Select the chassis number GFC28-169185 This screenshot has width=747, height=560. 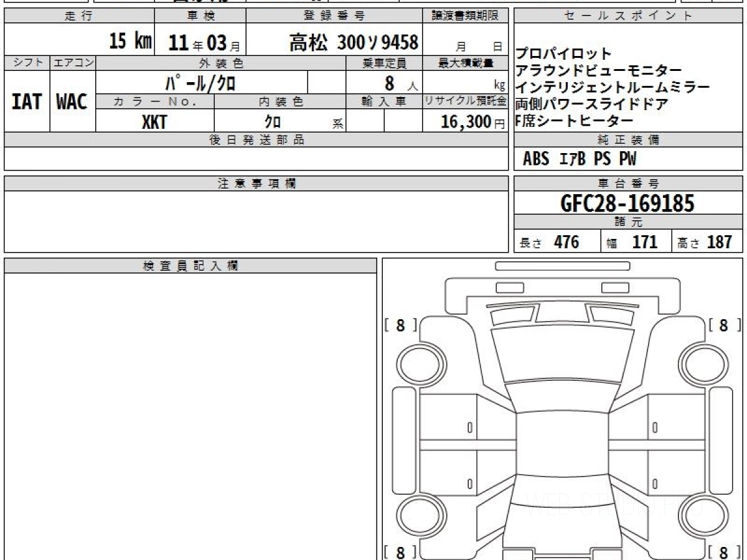627,203
